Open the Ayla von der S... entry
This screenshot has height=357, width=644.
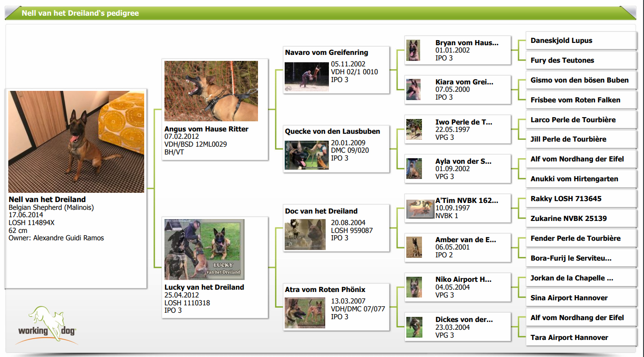tap(463, 161)
